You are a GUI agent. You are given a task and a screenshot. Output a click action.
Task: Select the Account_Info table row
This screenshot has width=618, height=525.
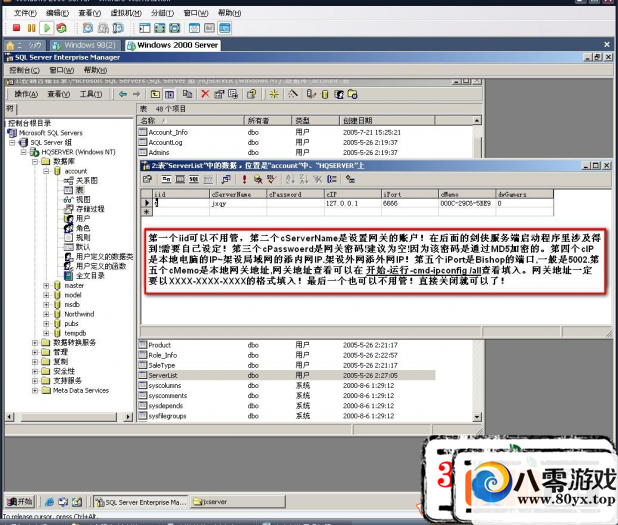[287, 132]
